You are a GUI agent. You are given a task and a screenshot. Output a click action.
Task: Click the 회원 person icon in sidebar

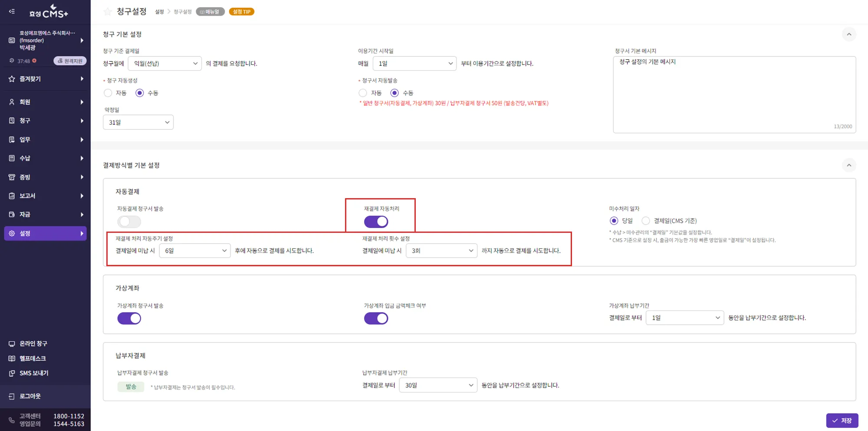coord(12,102)
